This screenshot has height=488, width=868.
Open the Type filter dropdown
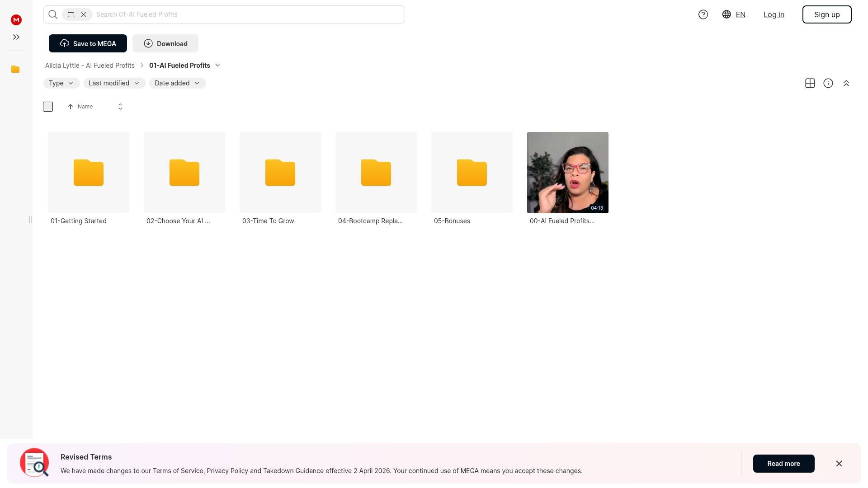click(x=61, y=83)
